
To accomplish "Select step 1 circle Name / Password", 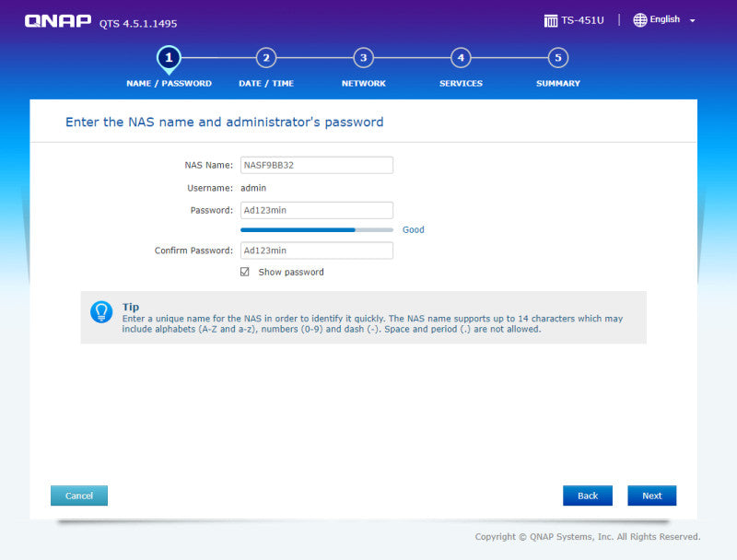I will 169,58.
